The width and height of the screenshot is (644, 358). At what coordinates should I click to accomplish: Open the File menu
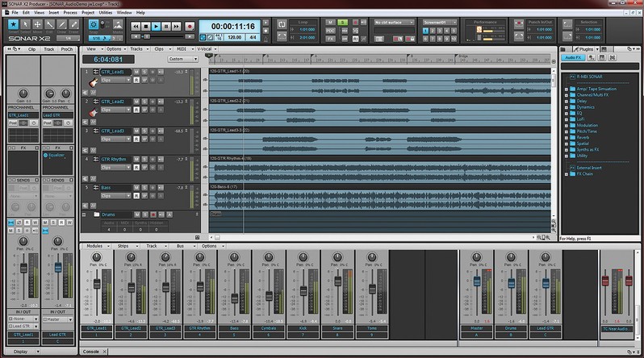click(15, 13)
